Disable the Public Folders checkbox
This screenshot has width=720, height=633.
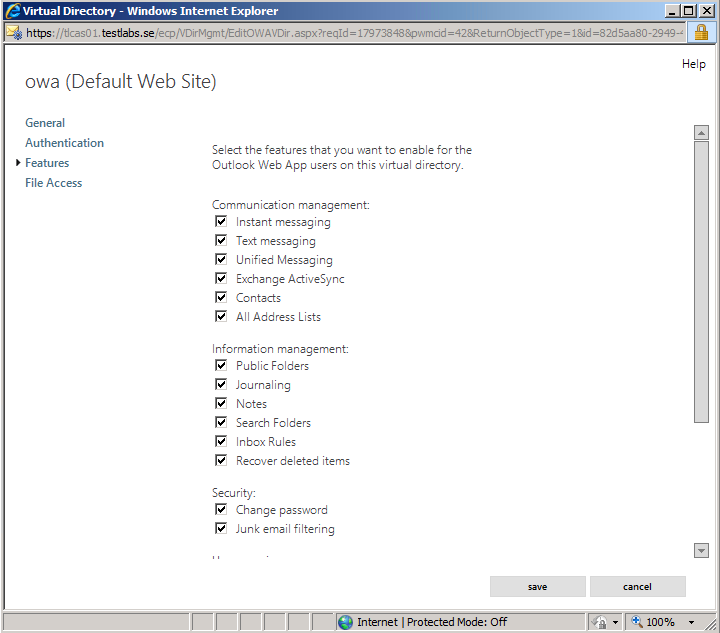coord(221,365)
